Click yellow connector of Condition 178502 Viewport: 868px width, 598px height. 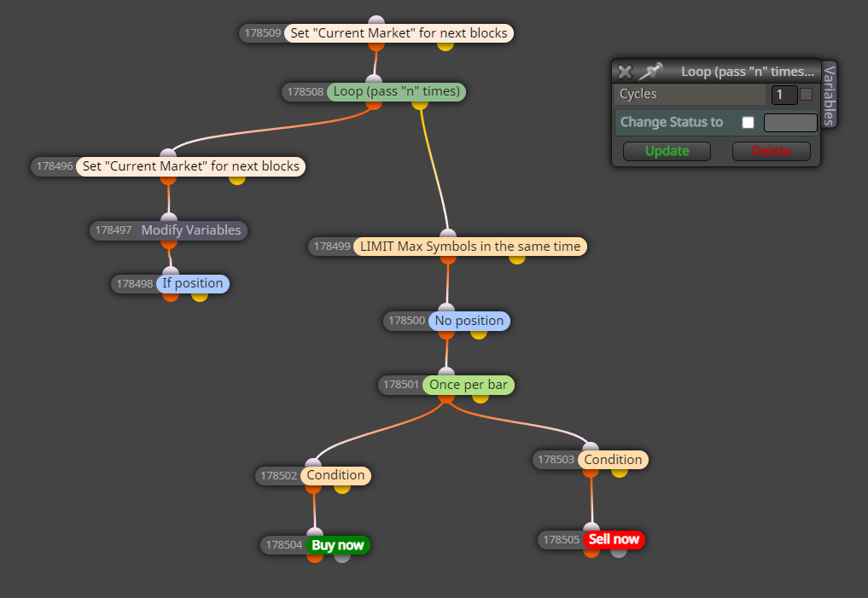(x=341, y=487)
